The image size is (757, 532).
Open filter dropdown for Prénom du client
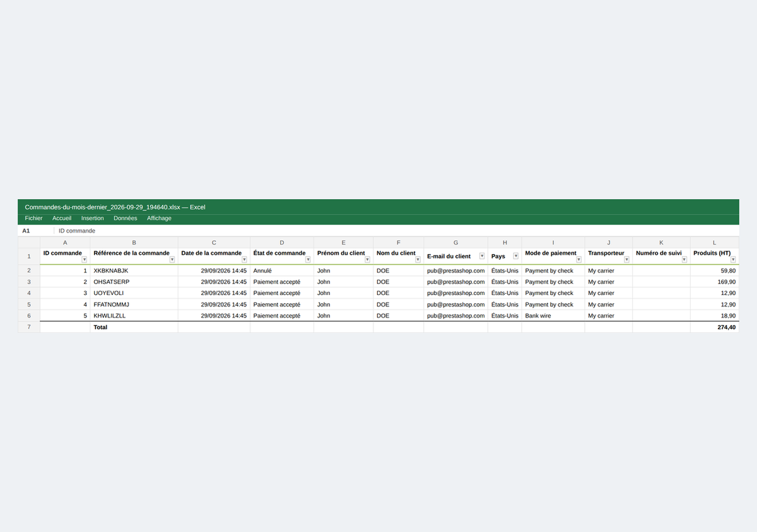tap(367, 260)
